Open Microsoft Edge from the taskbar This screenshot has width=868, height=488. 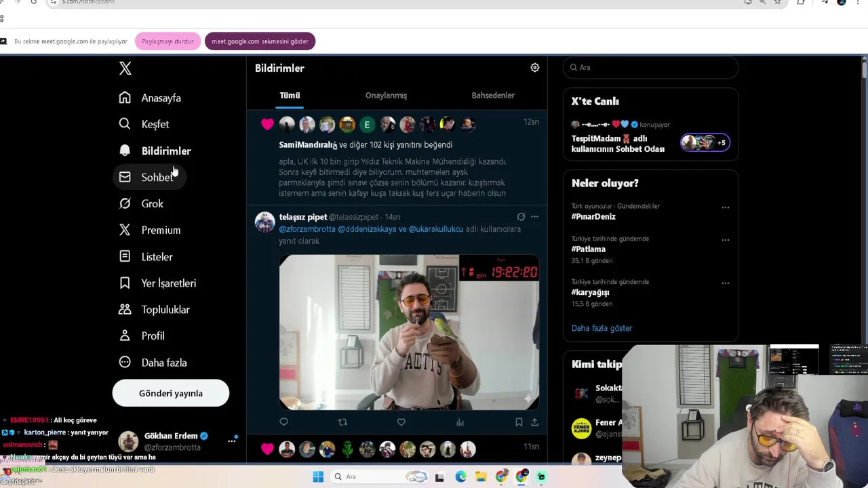pos(460,477)
